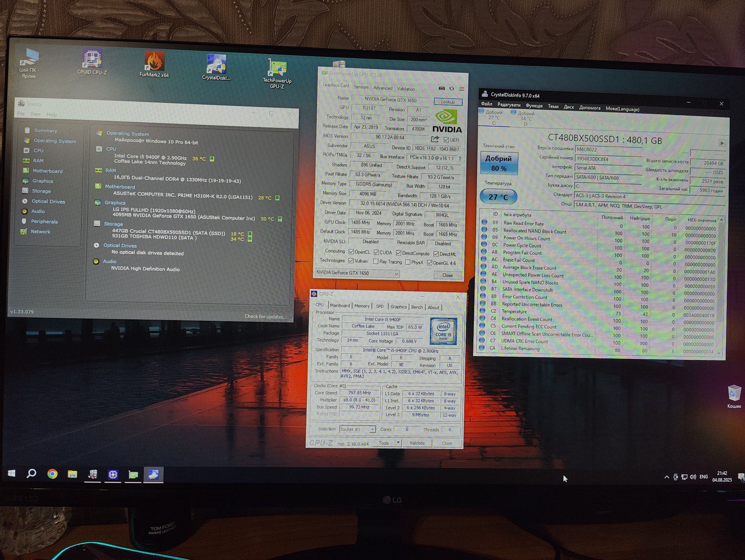
Task: Switch to GPU-Z taskbar icon
Action: tap(133, 475)
